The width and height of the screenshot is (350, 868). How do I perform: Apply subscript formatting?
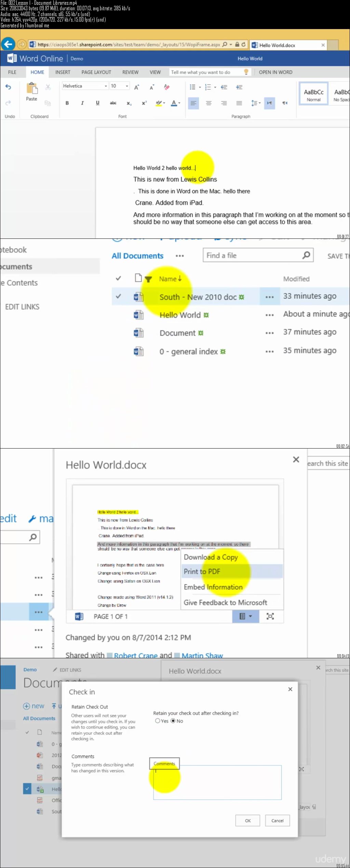[x=129, y=103]
